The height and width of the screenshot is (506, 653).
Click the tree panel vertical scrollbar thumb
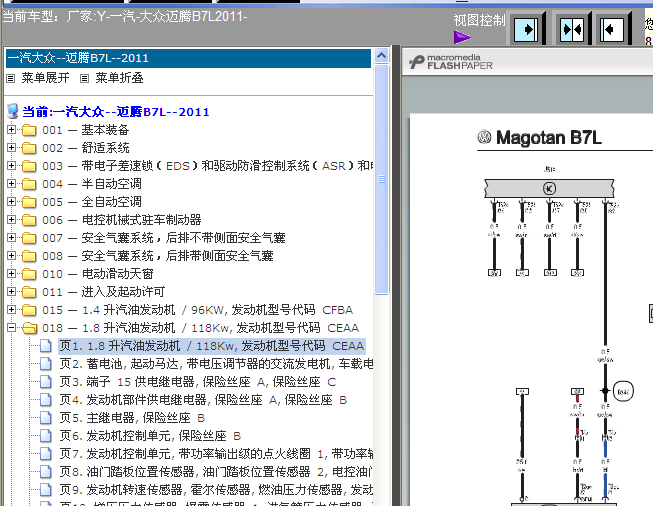(381, 179)
